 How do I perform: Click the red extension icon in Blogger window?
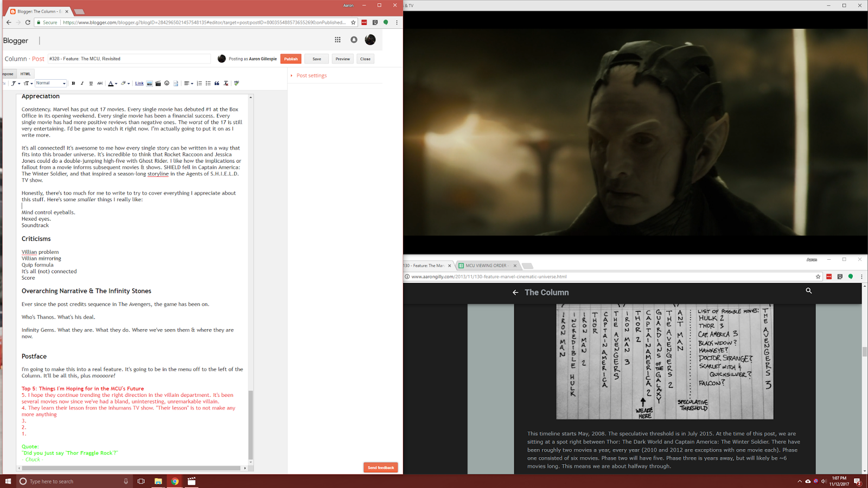tap(364, 22)
